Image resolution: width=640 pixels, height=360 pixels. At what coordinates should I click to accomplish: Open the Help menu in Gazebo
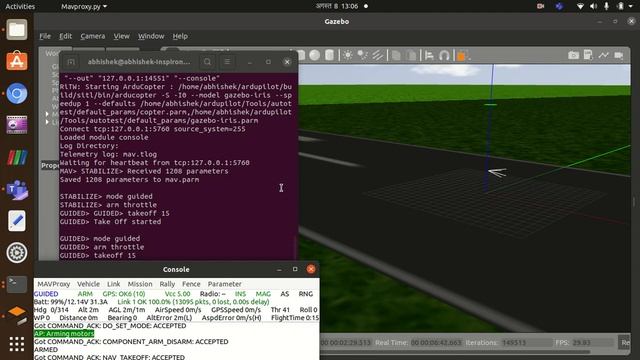180,36
